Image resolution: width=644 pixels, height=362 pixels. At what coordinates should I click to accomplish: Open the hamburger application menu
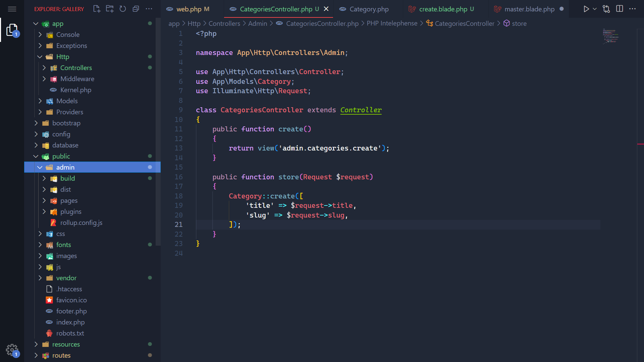[x=12, y=9]
